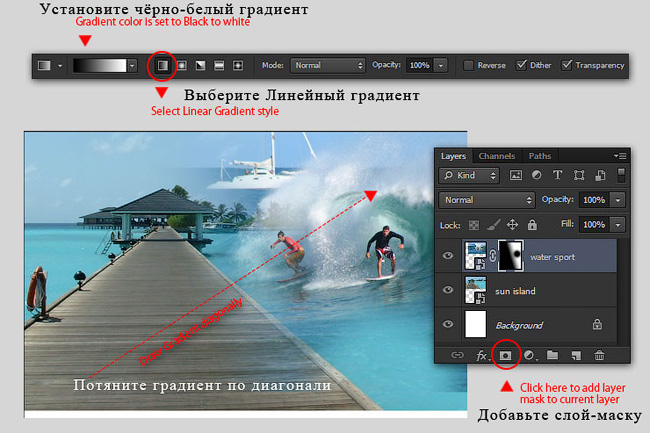Screen dimensions: 650x433
Task: Toggle the Dither checkbox
Action: tap(521, 65)
